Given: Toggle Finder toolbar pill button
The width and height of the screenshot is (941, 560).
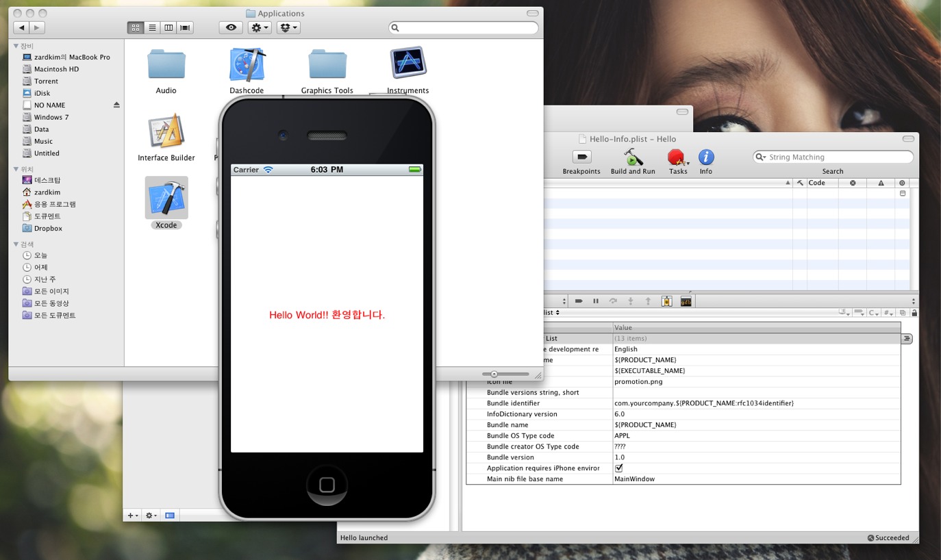Looking at the screenshot, I should (532, 14).
